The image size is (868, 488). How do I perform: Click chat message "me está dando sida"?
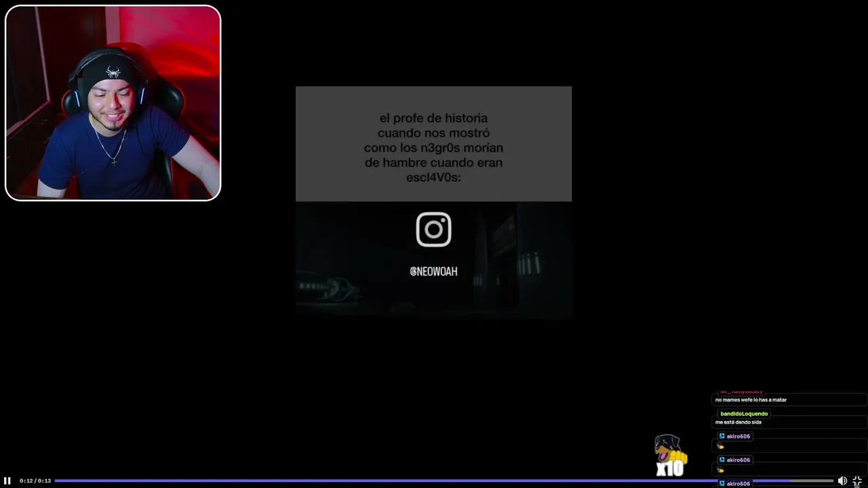[738, 422]
